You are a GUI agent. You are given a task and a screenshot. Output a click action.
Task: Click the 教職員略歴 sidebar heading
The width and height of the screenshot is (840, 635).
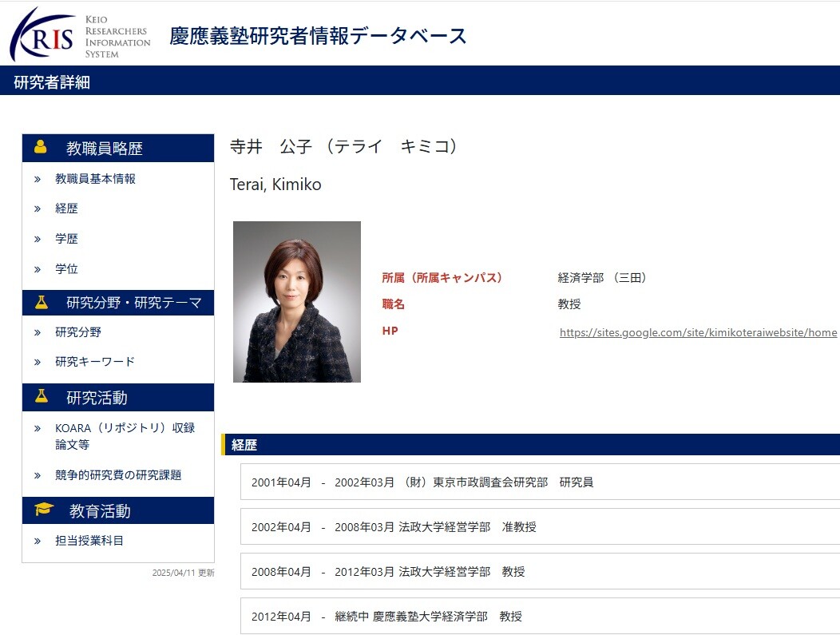(x=118, y=148)
